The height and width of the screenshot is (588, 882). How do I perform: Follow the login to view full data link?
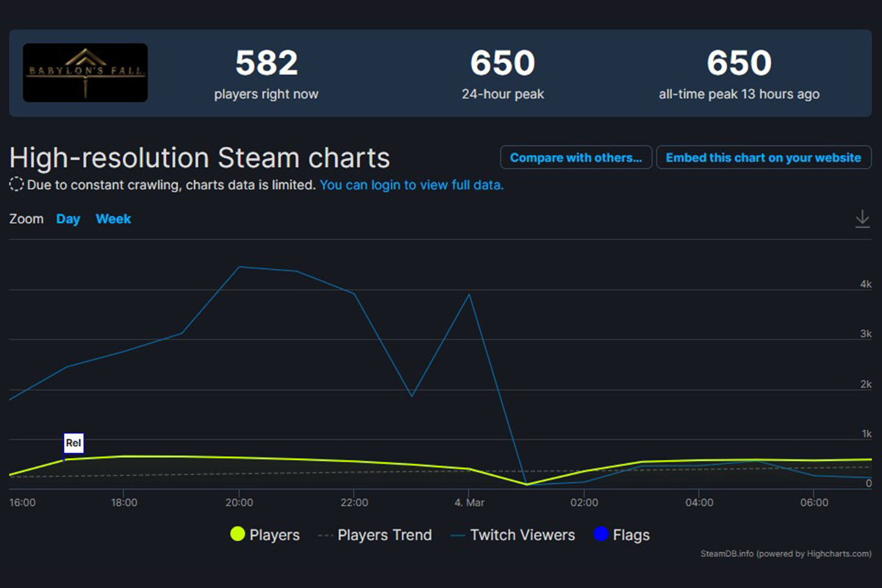click(x=412, y=184)
